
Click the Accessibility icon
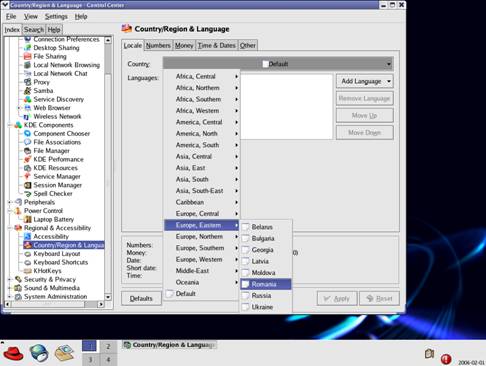click(x=28, y=236)
